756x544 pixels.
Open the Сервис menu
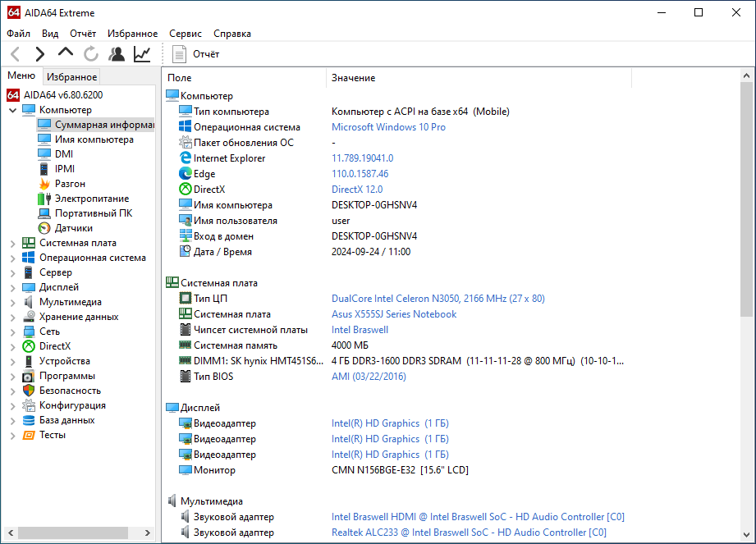186,34
